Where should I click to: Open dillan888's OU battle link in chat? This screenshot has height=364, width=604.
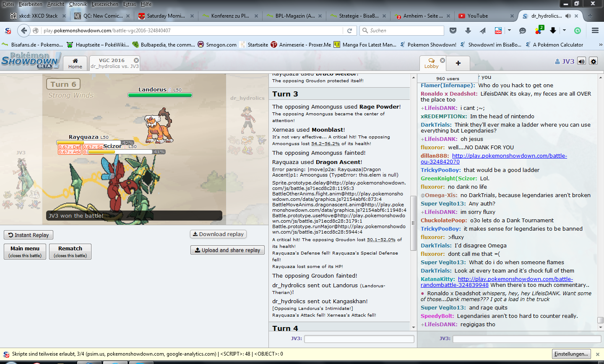coord(509,156)
